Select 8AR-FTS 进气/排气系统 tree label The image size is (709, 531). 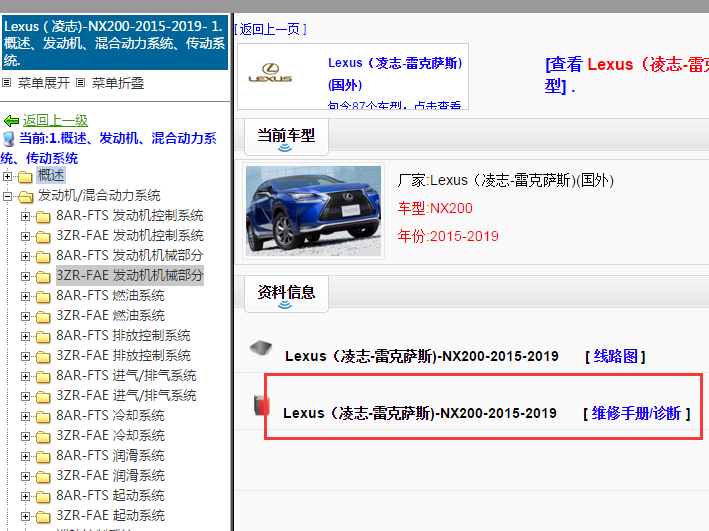pyautogui.click(x=126, y=375)
